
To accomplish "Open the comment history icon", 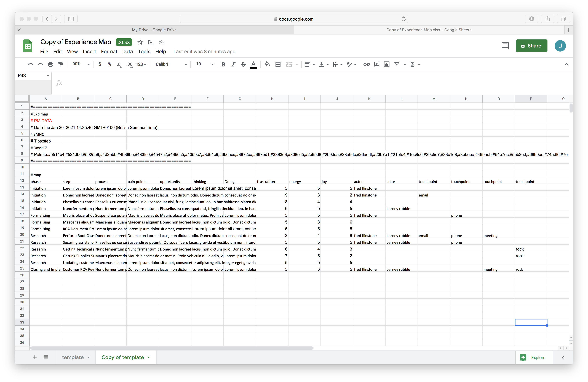I will 505,46.
